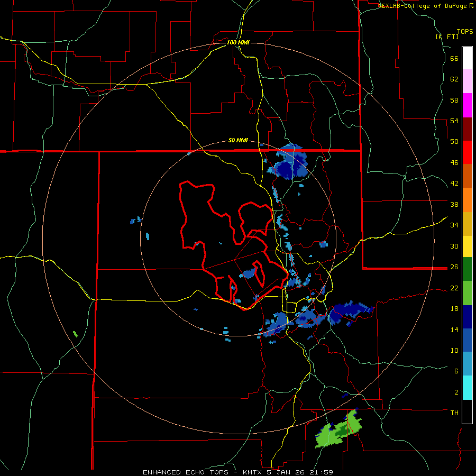This screenshot has height=476, width=476.
Task: Click the TH threshold label
Action: [454, 413]
